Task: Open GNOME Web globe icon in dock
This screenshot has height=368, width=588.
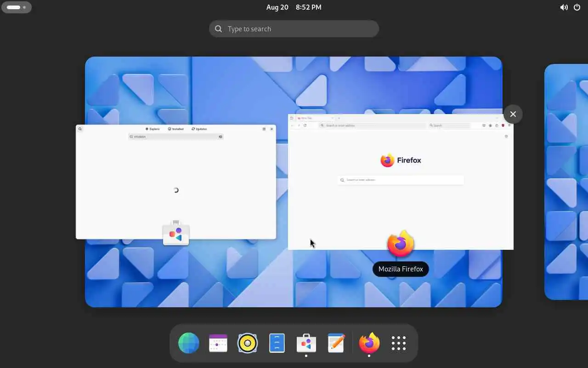Action: tap(189, 343)
